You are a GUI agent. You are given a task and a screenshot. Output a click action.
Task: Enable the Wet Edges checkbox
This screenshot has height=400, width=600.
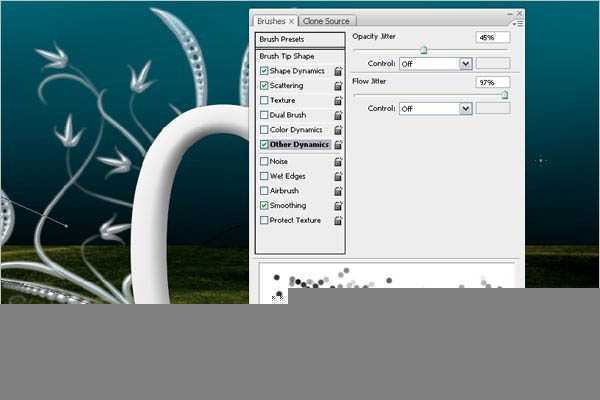click(264, 176)
